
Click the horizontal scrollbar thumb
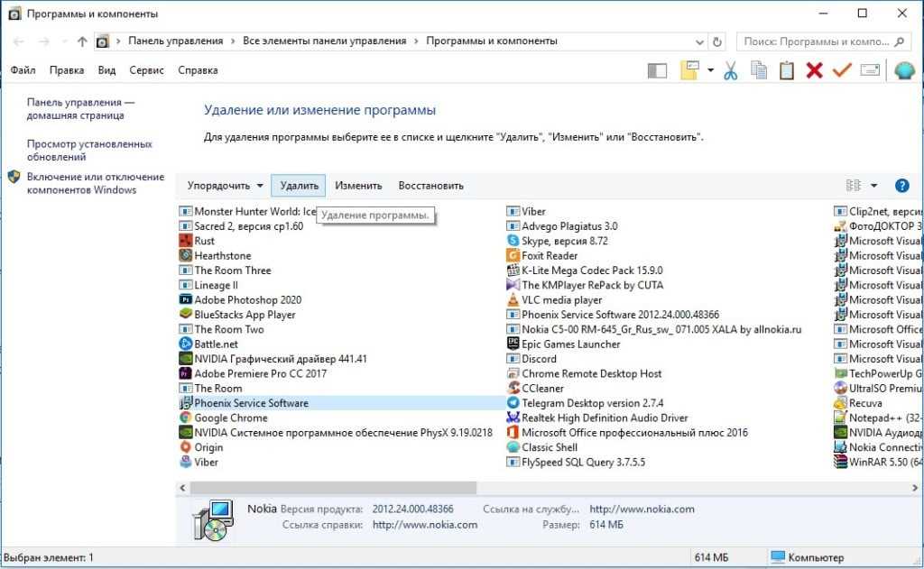click(333, 488)
